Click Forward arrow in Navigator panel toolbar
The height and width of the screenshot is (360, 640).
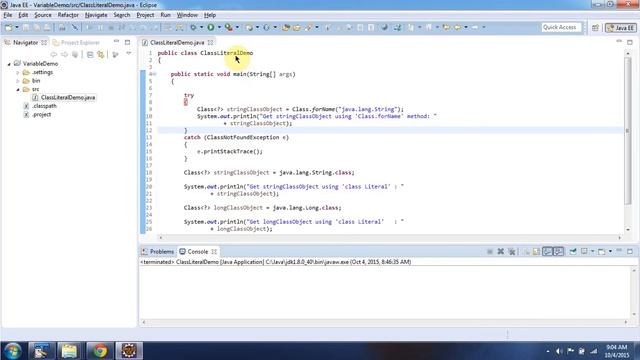pos(64,54)
